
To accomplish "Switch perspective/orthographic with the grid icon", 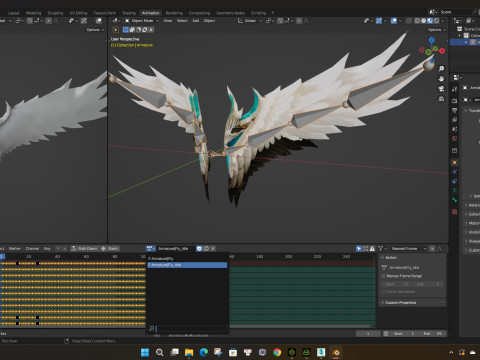I will [x=441, y=99].
